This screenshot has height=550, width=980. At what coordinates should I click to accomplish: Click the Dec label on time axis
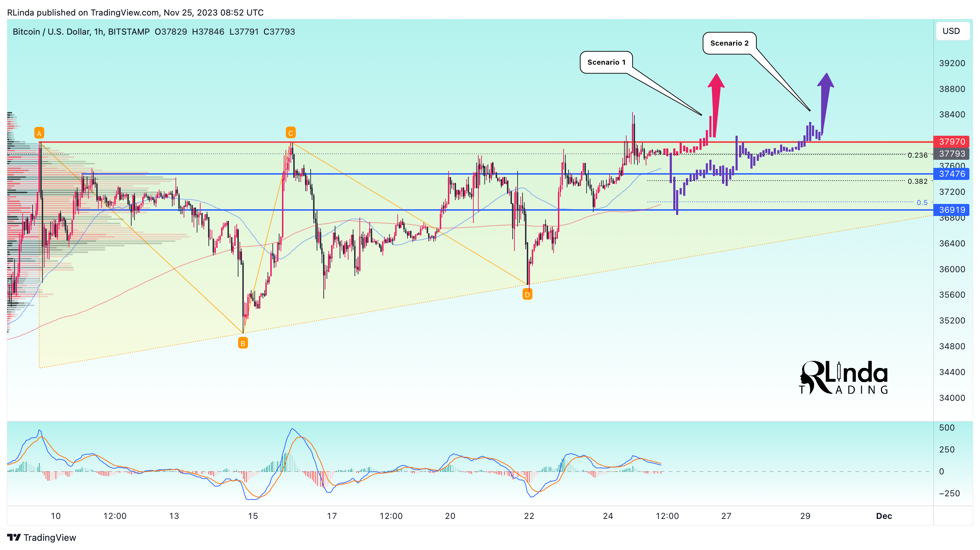click(x=884, y=516)
